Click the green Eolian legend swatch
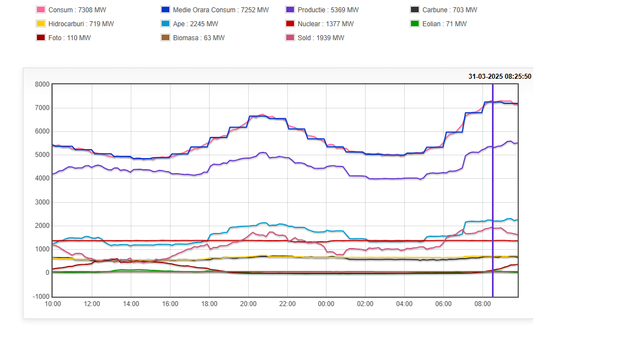Image resolution: width=644 pixels, height=362 pixels. coord(414,24)
